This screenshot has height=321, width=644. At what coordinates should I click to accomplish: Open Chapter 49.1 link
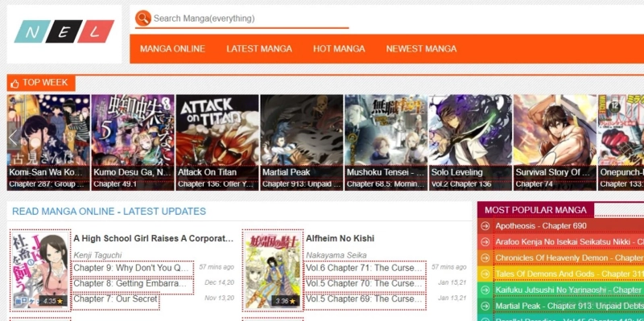pyautogui.click(x=115, y=184)
